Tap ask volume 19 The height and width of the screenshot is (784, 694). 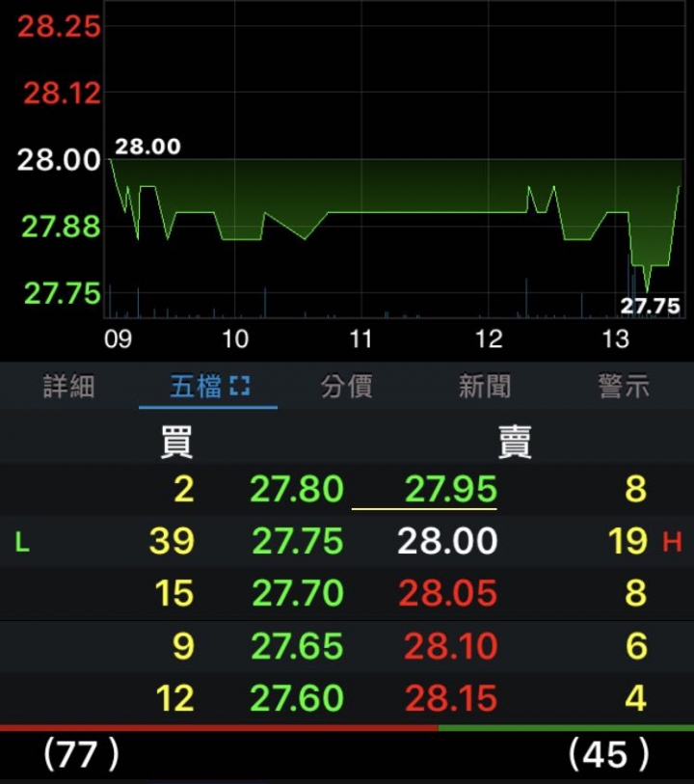[x=627, y=541]
